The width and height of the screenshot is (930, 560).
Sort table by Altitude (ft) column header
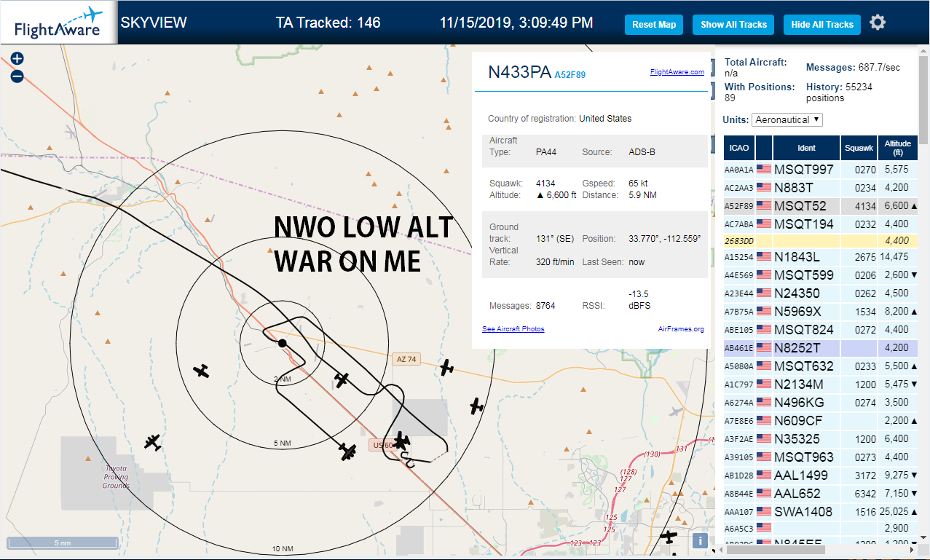(898, 148)
